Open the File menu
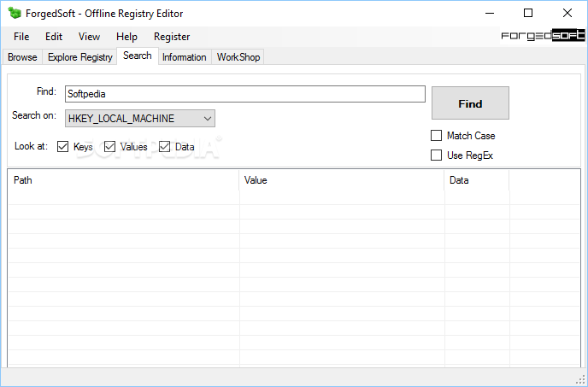 pos(21,37)
